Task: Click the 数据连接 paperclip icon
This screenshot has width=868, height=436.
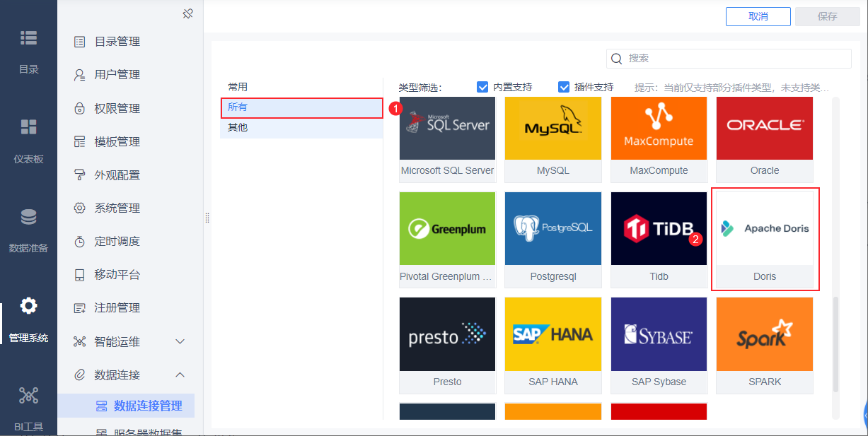Action: point(80,375)
